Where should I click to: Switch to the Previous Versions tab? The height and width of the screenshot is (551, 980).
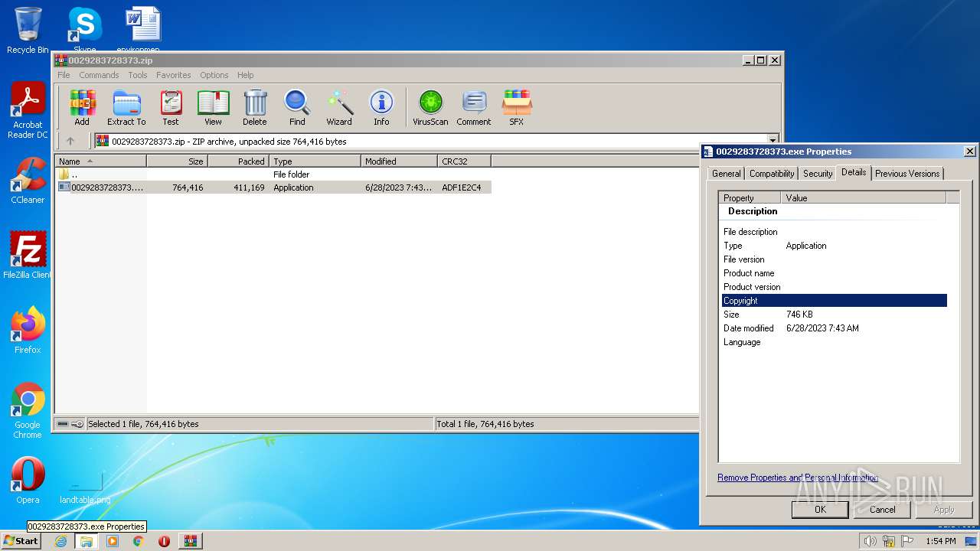click(907, 174)
